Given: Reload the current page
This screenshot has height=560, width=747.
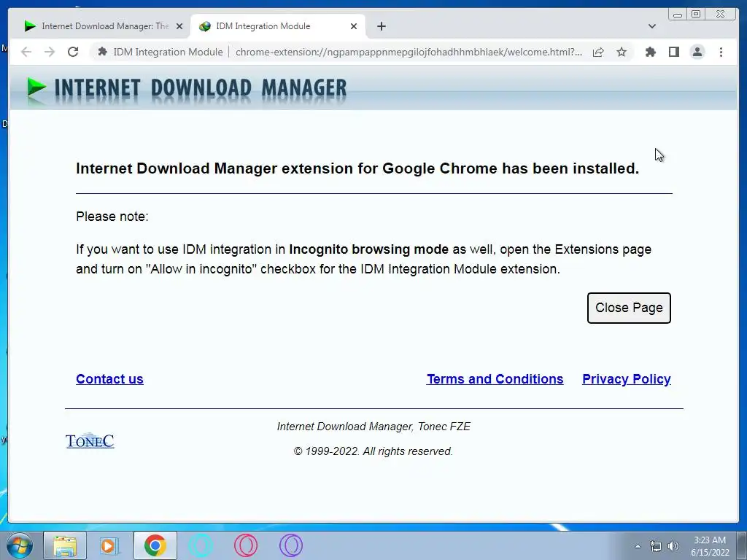Looking at the screenshot, I should (73, 52).
